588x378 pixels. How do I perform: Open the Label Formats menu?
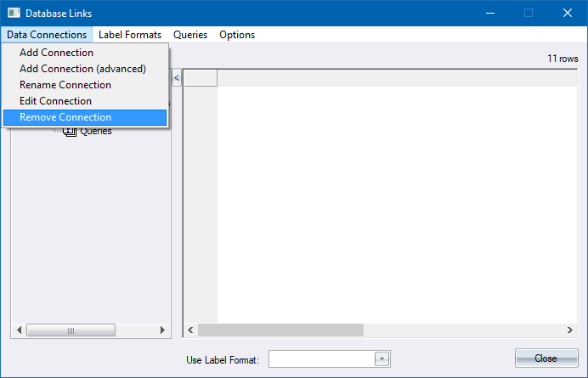[x=130, y=35]
